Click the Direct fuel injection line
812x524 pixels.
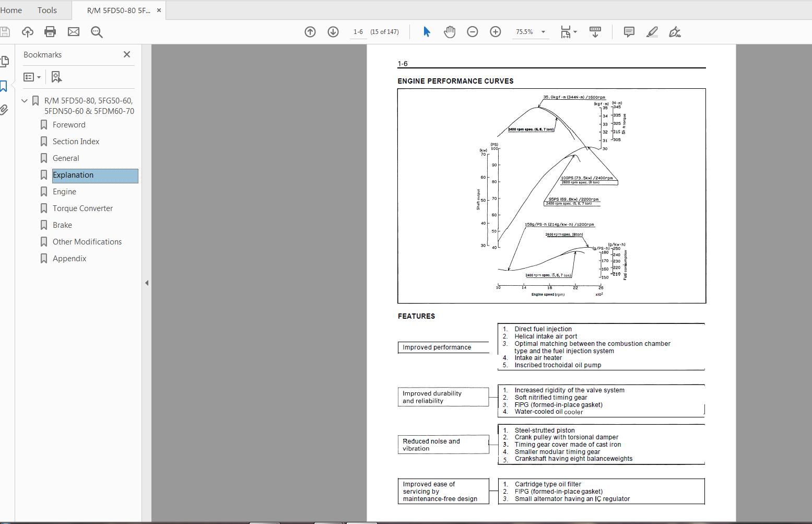coord(543,329)
